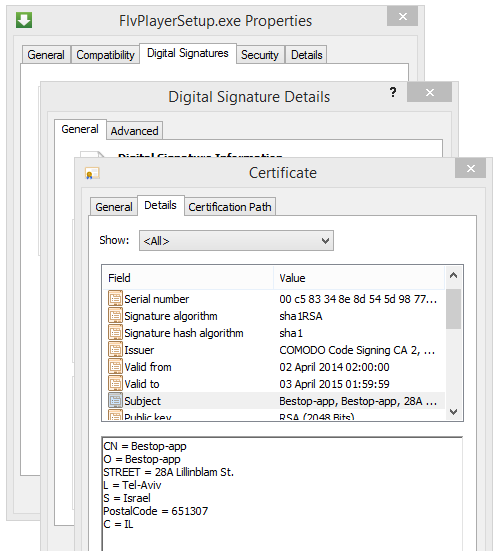Screen dimensions: 501x551
Task: Click the help question mark in Digital Signature Details
Action: pos(393,92)
